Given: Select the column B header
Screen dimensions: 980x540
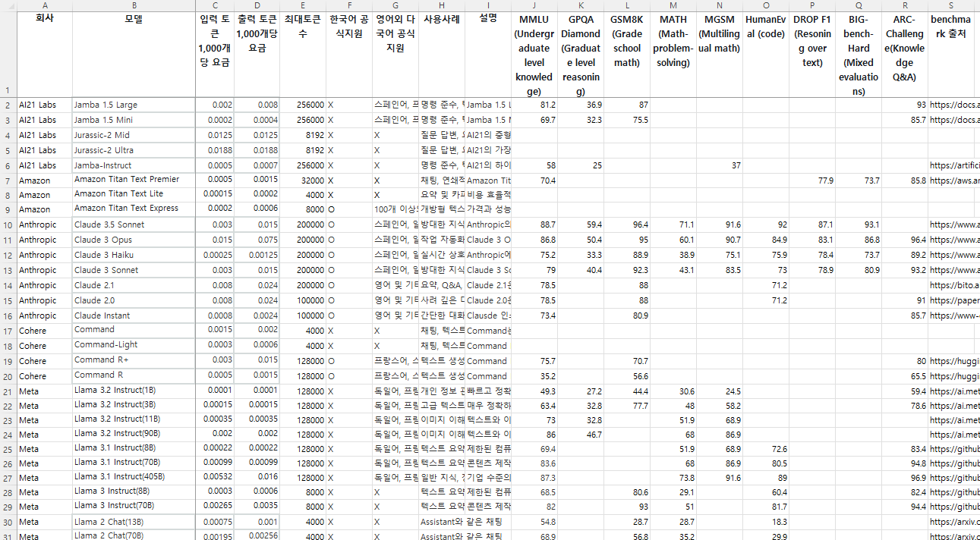Looking at the screenshot, I should pyautogui.click(x=134, y=5).
